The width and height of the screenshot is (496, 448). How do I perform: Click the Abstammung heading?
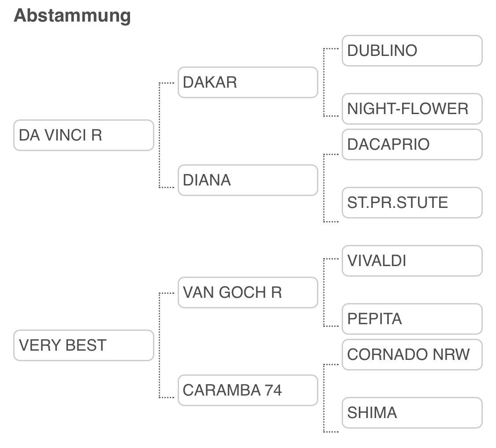(72, 15)
